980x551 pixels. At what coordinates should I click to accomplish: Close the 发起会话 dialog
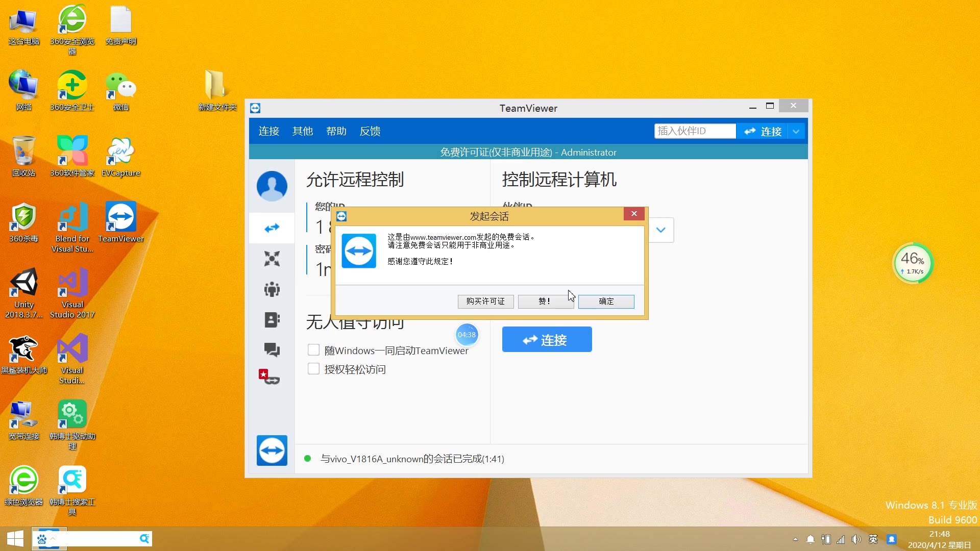coord(634,214)
